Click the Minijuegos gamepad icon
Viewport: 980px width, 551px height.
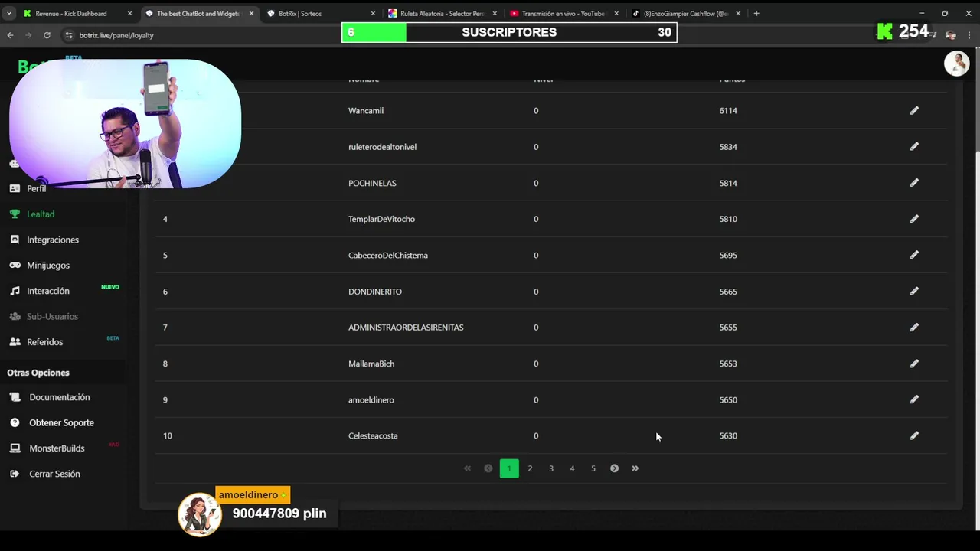[x=15, y=265]
